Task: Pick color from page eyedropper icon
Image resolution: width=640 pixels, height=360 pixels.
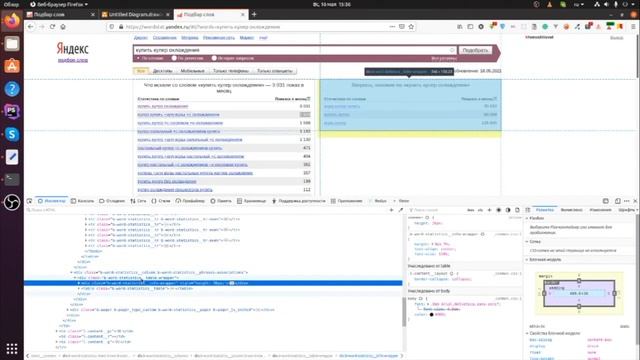Action: click(401, 210)
